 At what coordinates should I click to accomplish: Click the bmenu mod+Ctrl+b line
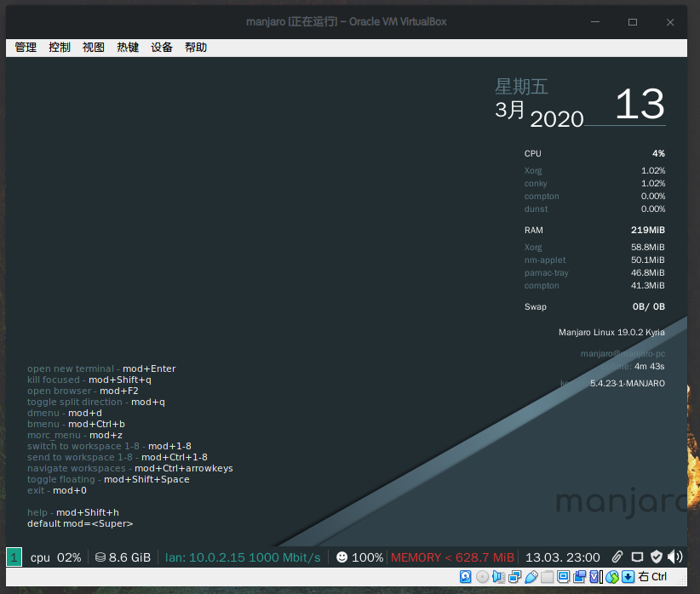point(76,424)
